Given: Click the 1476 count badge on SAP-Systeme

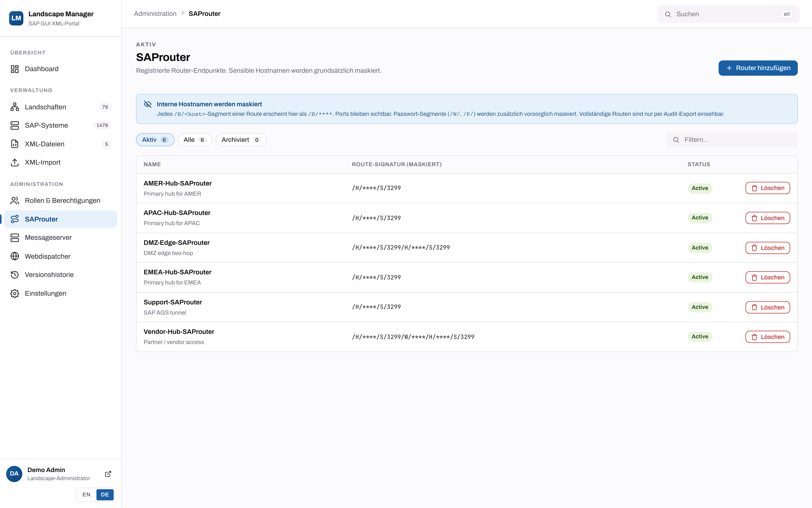Looking at the screenshot, I should coord(102,125).
